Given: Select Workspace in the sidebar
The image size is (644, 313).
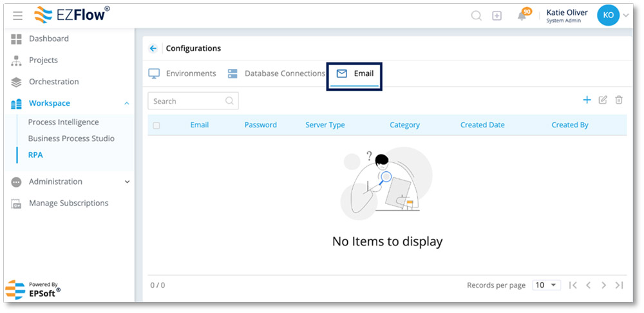Looking at the screenshot, I should [x=50, y=103].
